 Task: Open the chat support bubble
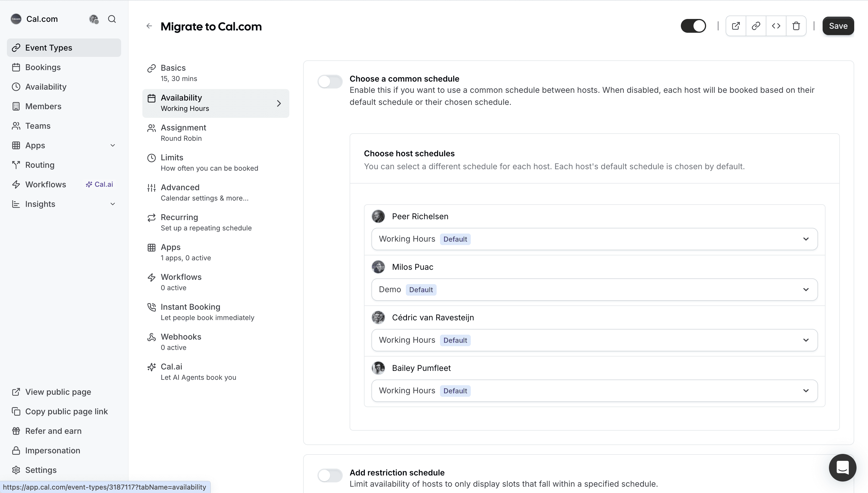coord(842,467)
